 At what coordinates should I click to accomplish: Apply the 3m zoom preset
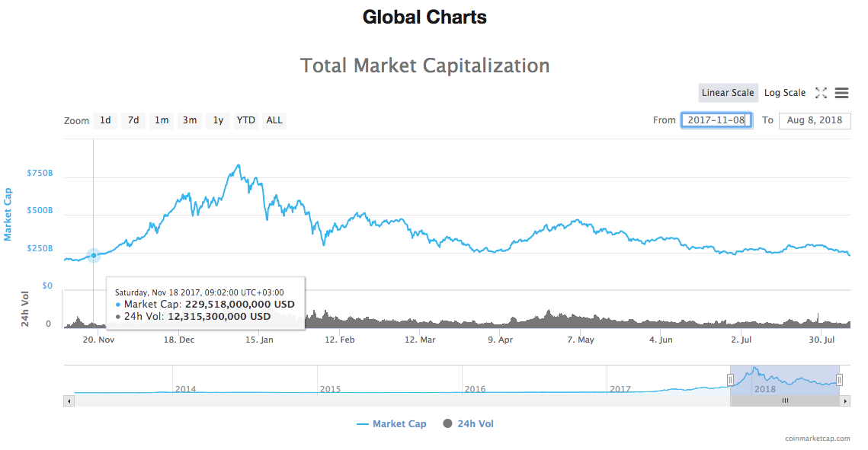[x=189, y=120]
